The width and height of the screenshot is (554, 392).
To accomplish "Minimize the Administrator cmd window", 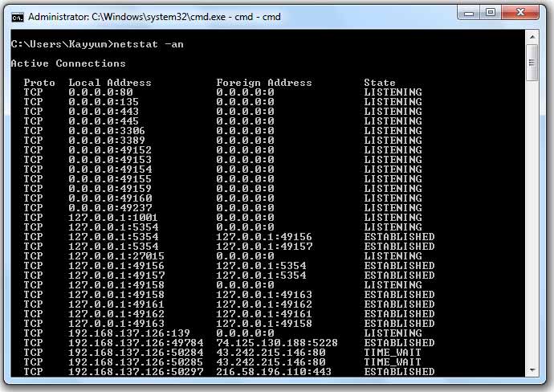I will click(x=469, y=13).
